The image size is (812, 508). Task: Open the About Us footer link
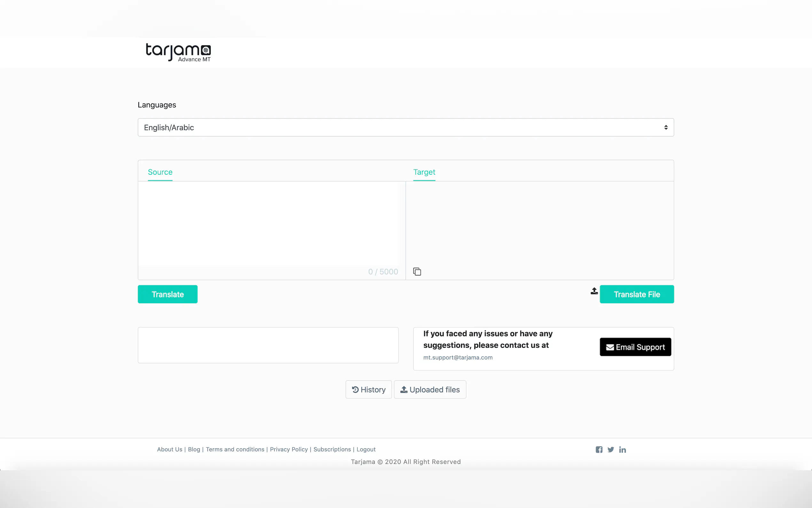pyautogui.click(x=169, y=449)
